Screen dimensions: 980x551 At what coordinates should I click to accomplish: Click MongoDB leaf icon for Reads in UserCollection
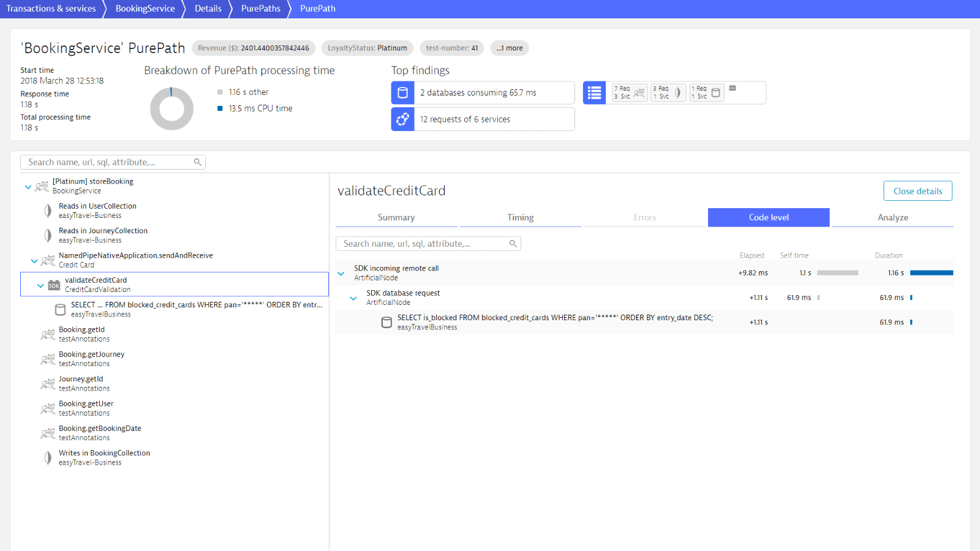click(48, 211)
